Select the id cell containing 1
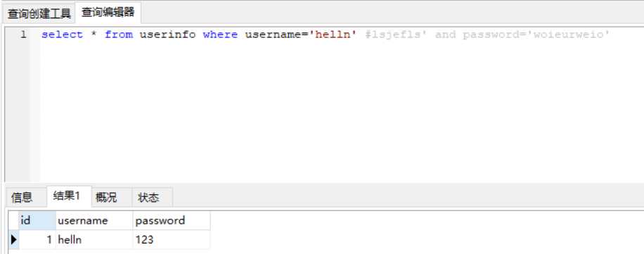644x254 pixels. [x=37, y=239]
